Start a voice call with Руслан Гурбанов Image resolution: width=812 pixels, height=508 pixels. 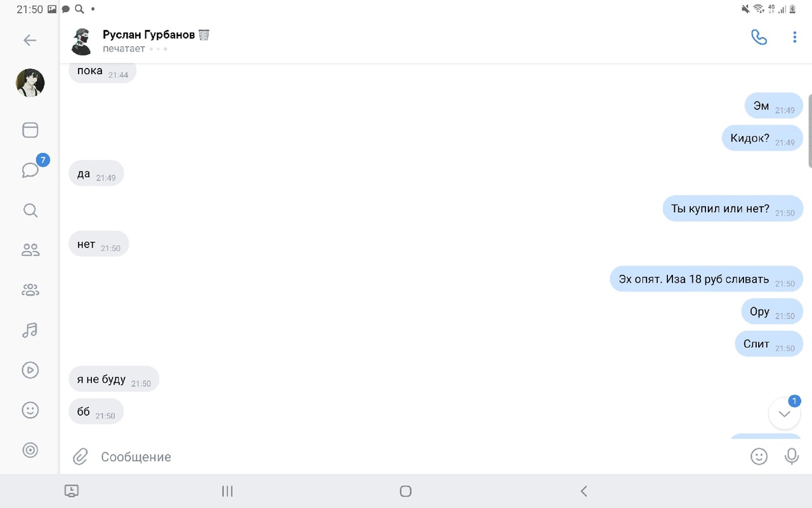tap(759, 37)
